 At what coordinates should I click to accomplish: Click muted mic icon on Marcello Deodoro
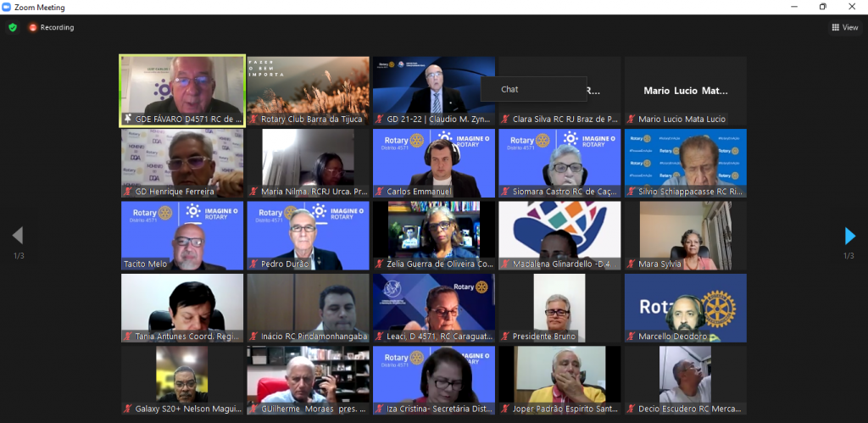[x=631, y=337]
